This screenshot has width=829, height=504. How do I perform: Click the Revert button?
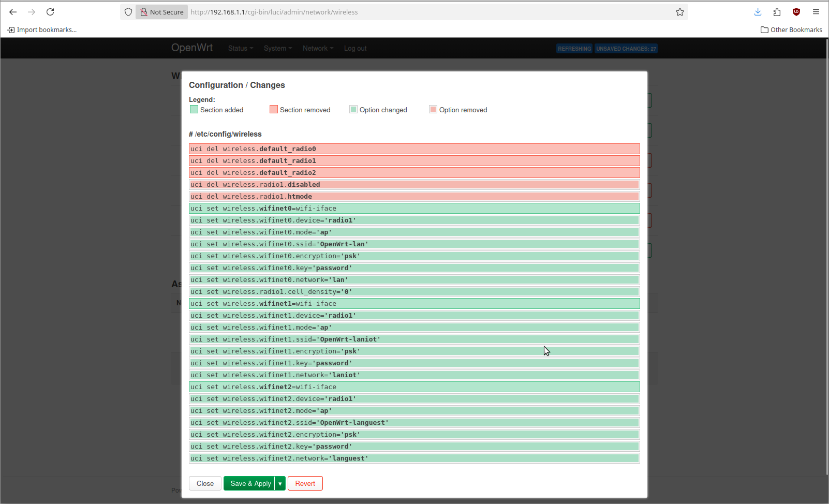click(305, 483)
